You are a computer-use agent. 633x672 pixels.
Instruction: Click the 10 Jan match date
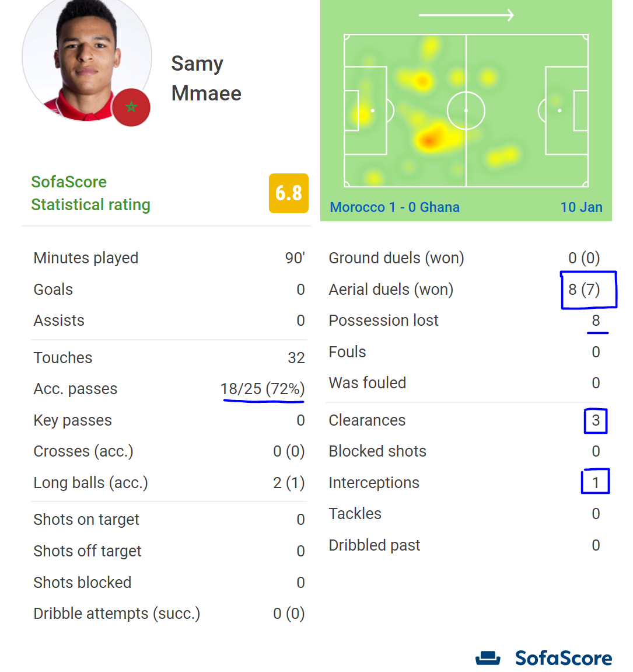pos(581,207)
